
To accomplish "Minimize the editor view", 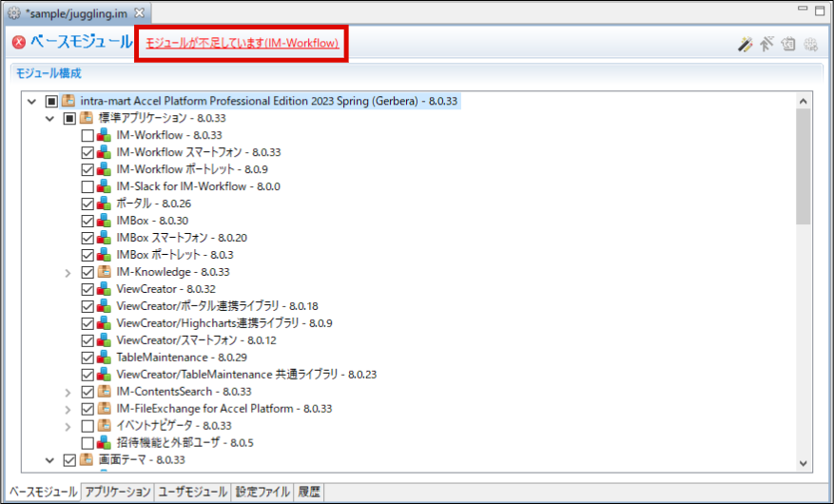I will 803,9.
